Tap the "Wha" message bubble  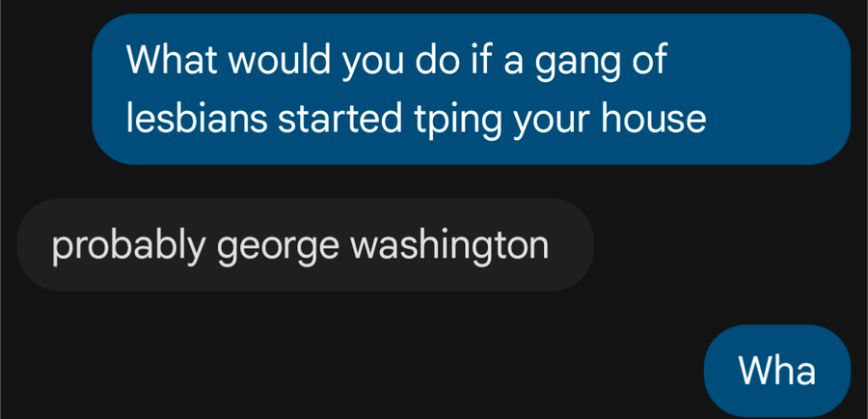pyautogui.click(x=776, y=370)
